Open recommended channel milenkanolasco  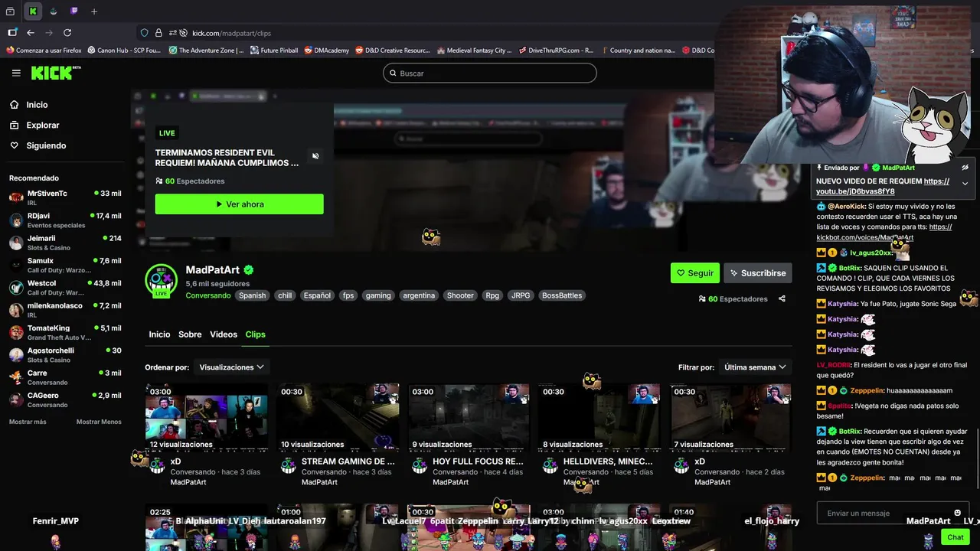[65, 310]
